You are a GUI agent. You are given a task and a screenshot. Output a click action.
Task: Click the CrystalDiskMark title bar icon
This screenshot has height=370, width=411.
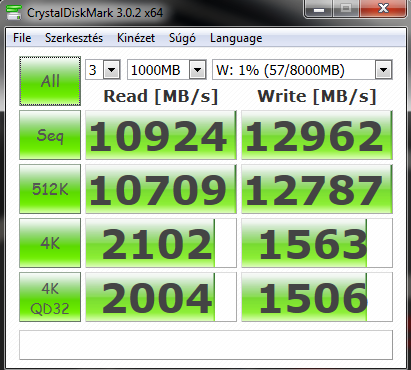point(14,12)
